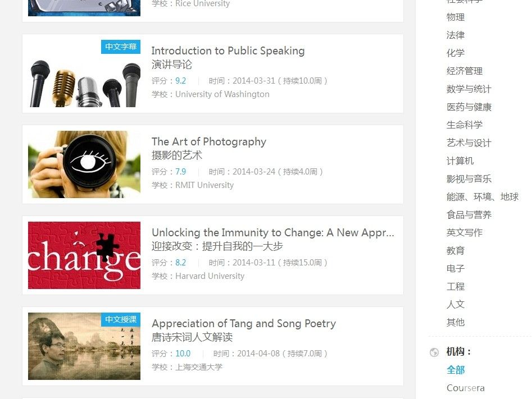
Task: Select the date 2014-03-31 on the Public Speaking card
Action: pos(254,81)
